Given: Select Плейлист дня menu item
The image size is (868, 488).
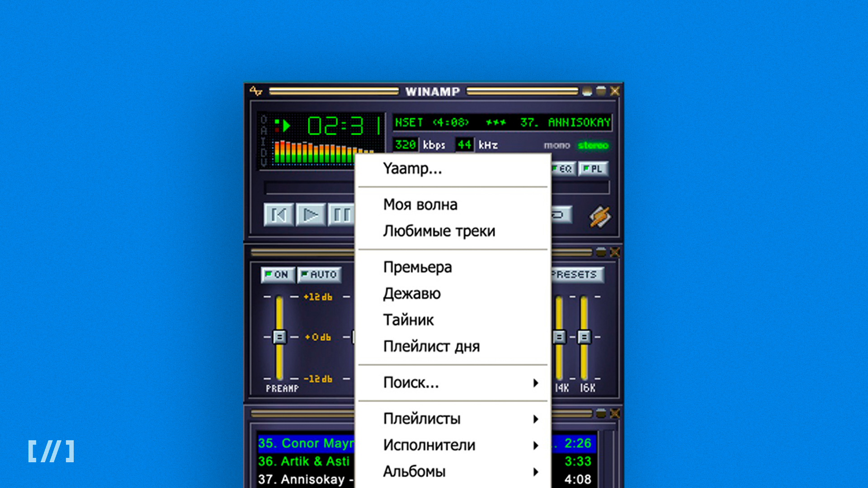Looking at the screenshot, I should (x=453, y=347).
